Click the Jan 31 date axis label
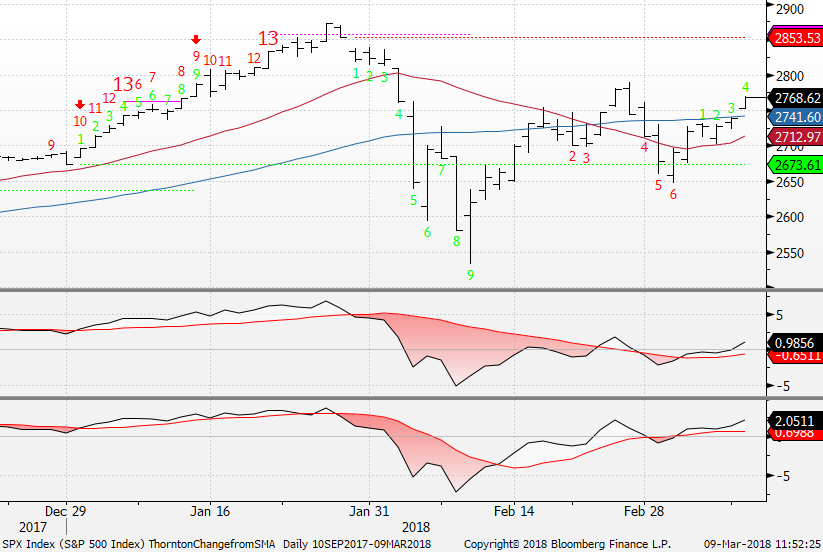The image size is (823, 552). (x=369, y=511)
